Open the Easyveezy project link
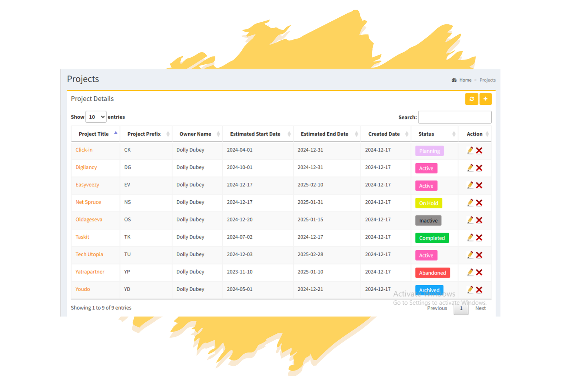Viewport: 588px width, 376px height. [87, 185]
